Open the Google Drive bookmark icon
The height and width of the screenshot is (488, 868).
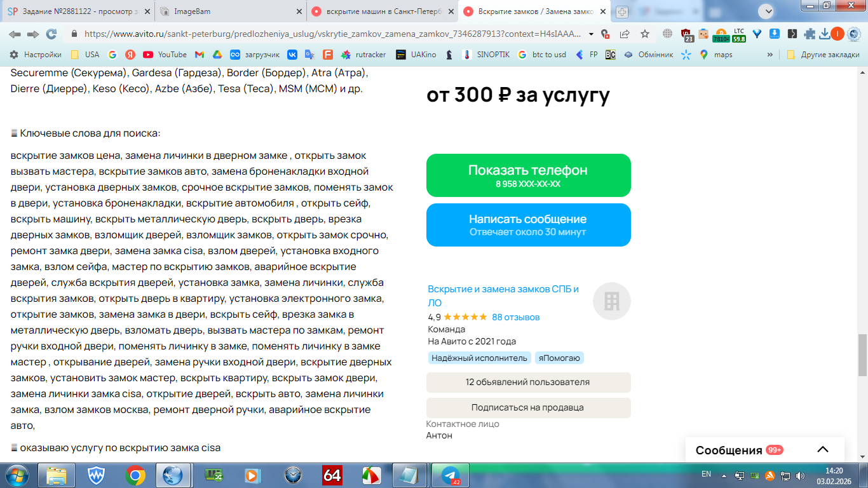(x=217, y=55)
